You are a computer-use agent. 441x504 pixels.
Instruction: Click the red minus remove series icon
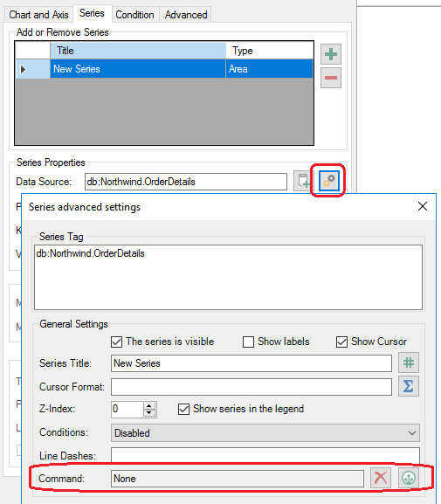(x=331, y=78)
